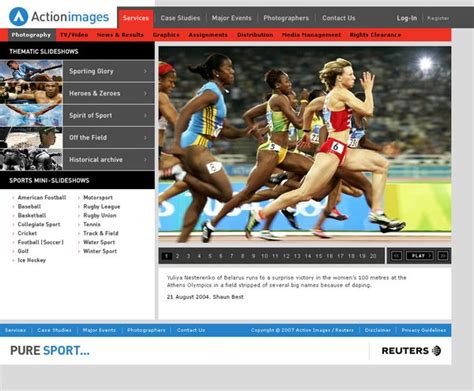This screenshot has height=391, width=474.
Task: Expand the Off the Field arrow
Action: pyautogui.click(x=145, y=137)
